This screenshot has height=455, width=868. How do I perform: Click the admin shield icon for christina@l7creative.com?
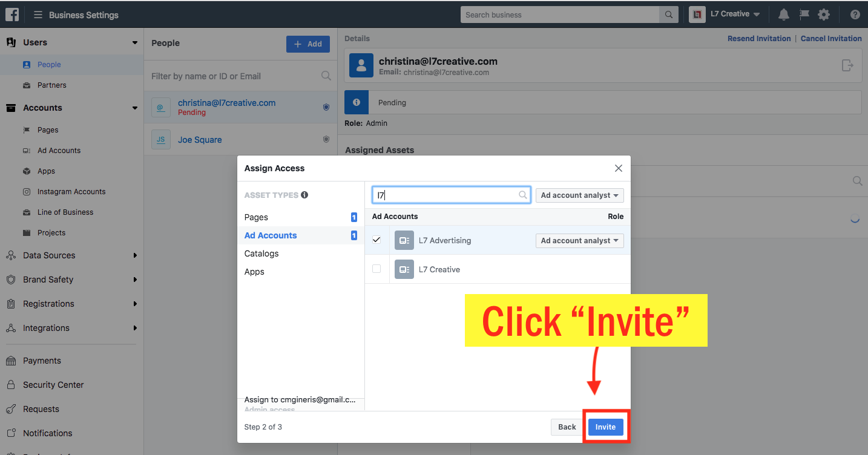326,107
